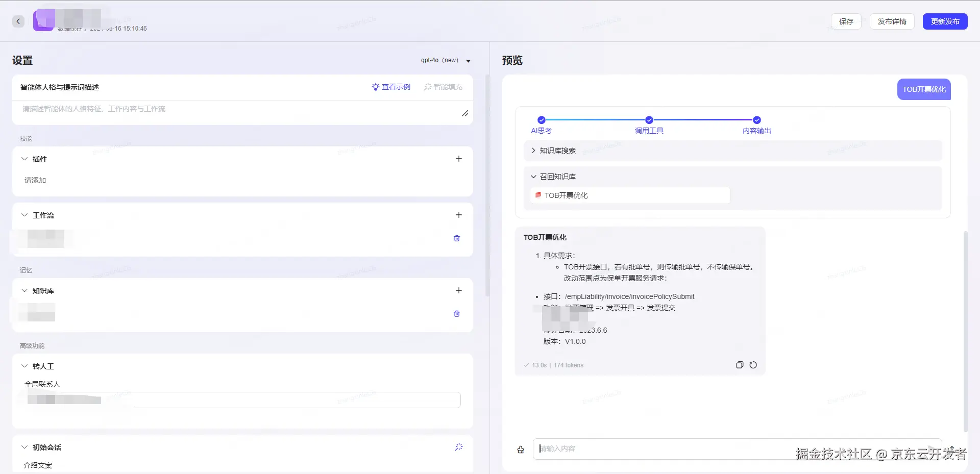This screenshot has width=980, height=474.
Task: Copy the response with the copy icon
Action: (x=740, y=365)
